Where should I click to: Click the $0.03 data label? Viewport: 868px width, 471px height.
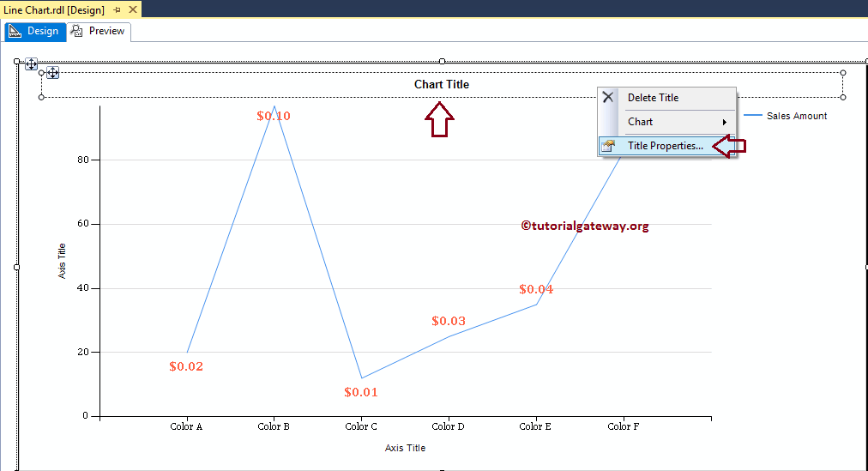tap(449, 321)
